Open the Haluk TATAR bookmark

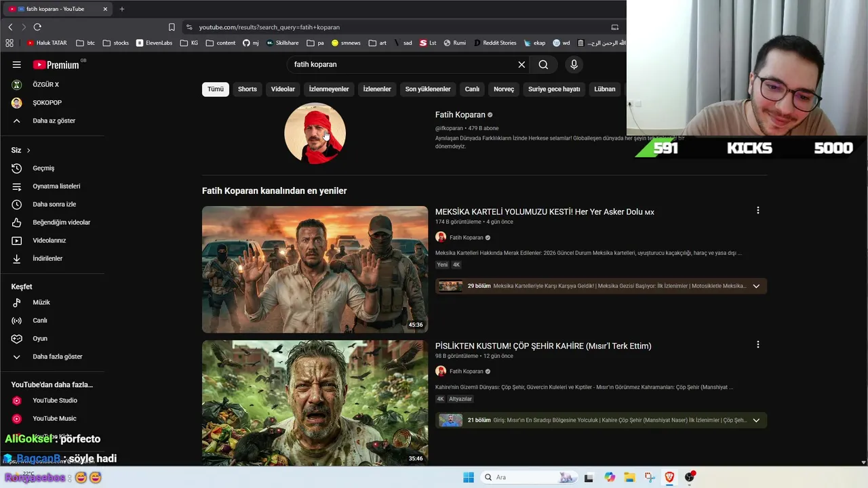[47, 43]
